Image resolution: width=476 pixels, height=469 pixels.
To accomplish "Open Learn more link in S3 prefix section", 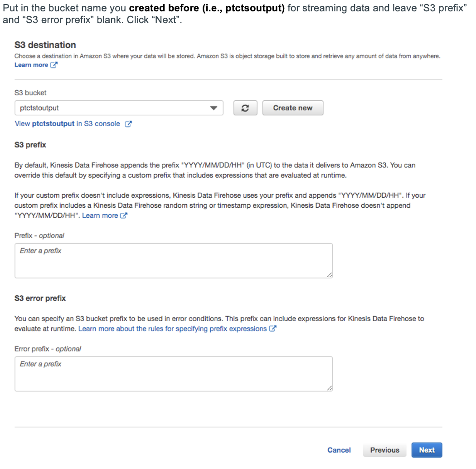I will (x=100, y=215).
